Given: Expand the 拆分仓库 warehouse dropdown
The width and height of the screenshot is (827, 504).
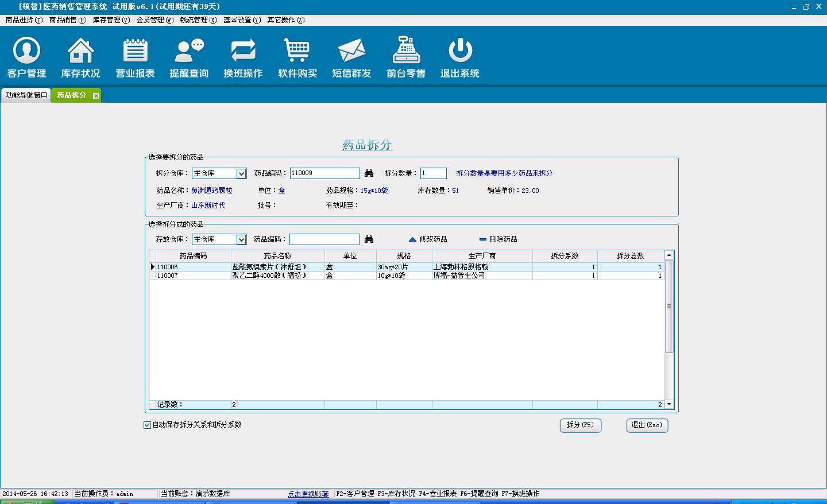Looking at the screenshot, I should [241, 173].
